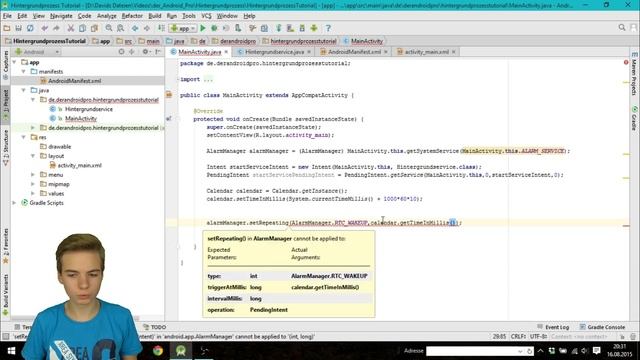This screenshot has height=360, width=640.
Task: Click the Attach debugger icon
Action: point(238,28)
